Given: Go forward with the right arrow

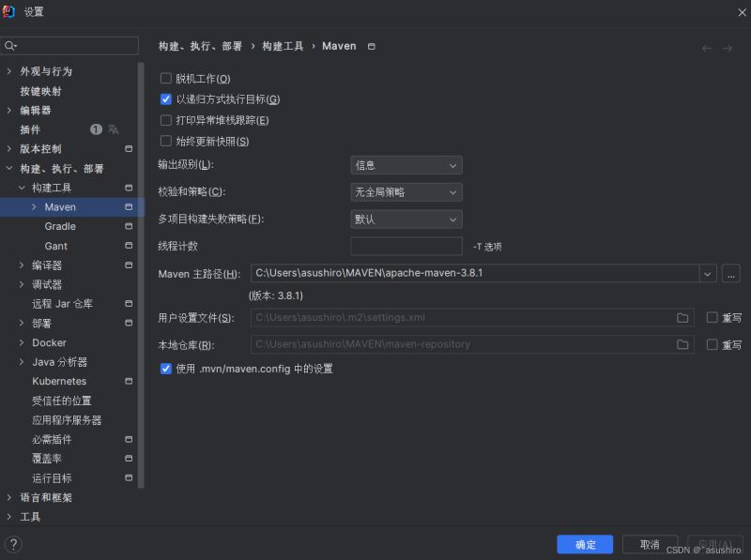Looking at the screenshot, I should click(727, 49).
